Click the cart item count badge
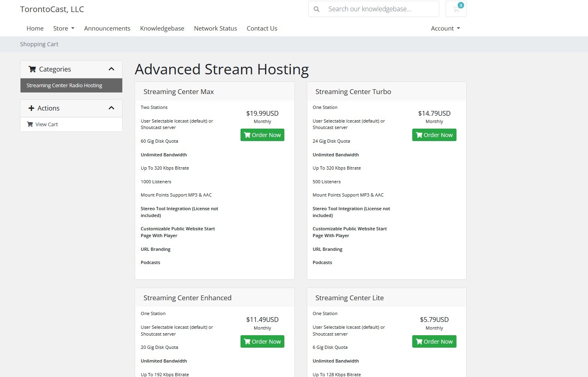Viewport: 588px width, 377px height. point(461,5)
